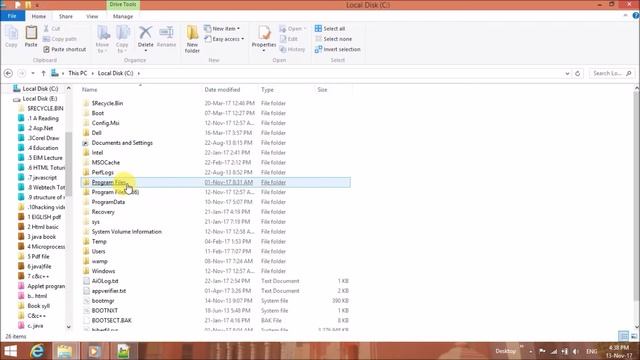Screen dimensions: 640x360
Task: Switch to the Manage ribbon tab
Action: pyautogui.click(x=123, y=16)
